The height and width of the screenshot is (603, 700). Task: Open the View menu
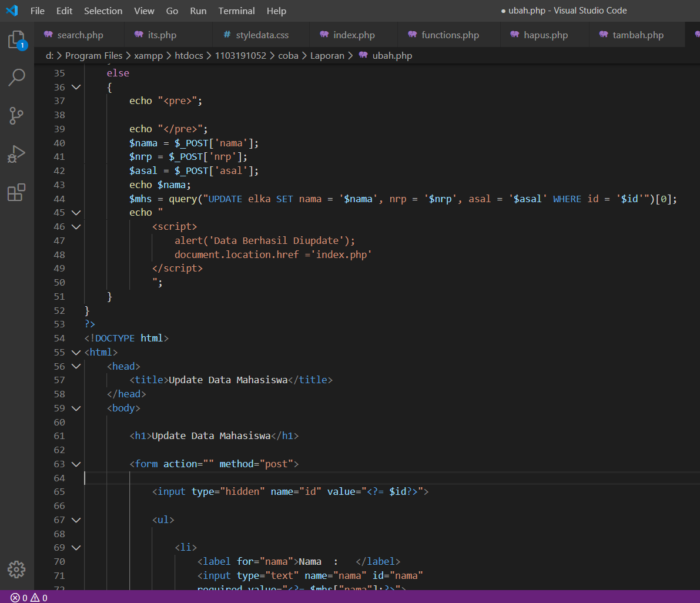pyautogui.click(x=144, y=11)
